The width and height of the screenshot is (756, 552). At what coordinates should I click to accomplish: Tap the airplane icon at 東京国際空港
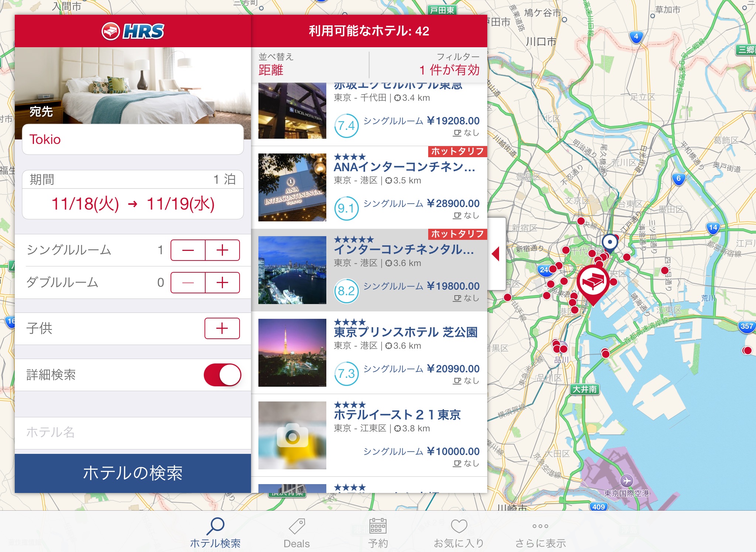pos(626,481)
